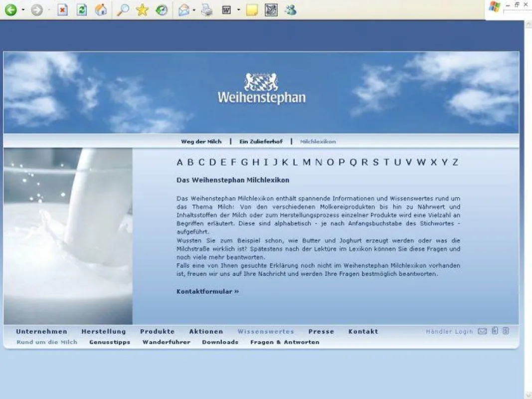Open the 'Unternehmen' menu

point(41,332)
